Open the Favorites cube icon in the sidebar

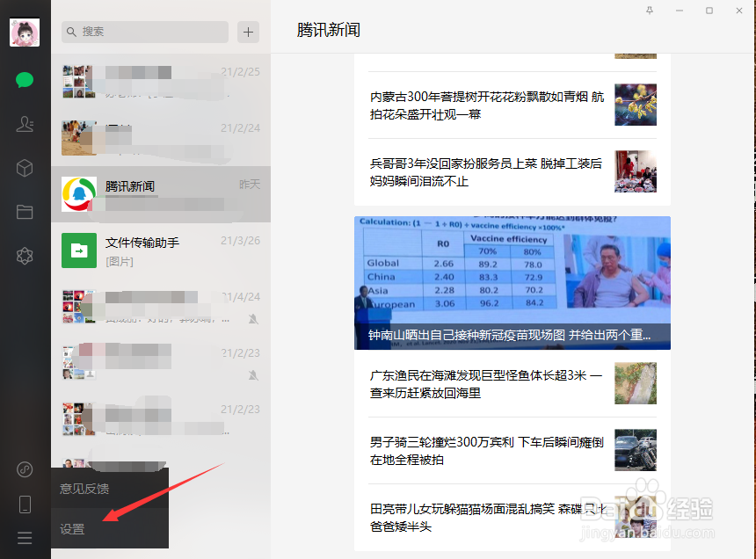[x=25, y=168]
